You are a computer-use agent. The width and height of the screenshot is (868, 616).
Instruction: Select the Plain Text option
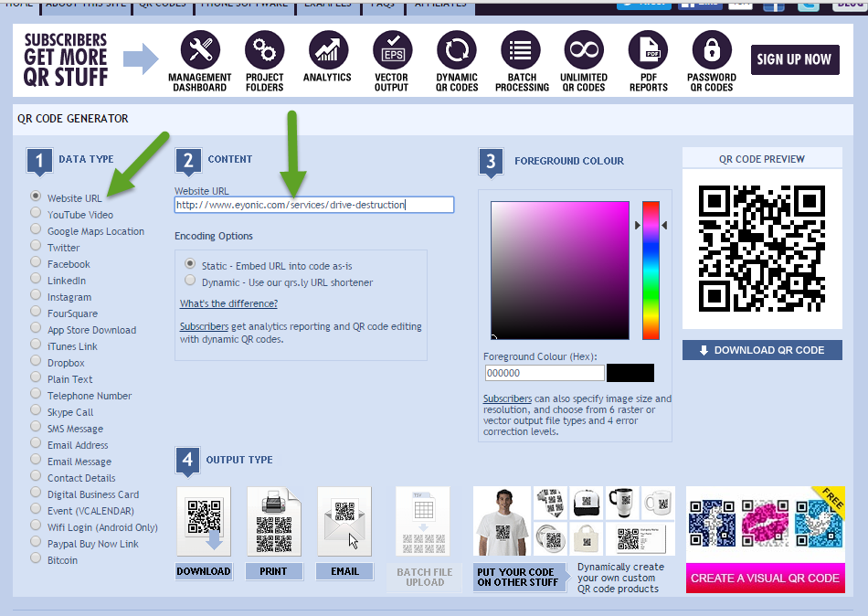[x=36, y=377]
